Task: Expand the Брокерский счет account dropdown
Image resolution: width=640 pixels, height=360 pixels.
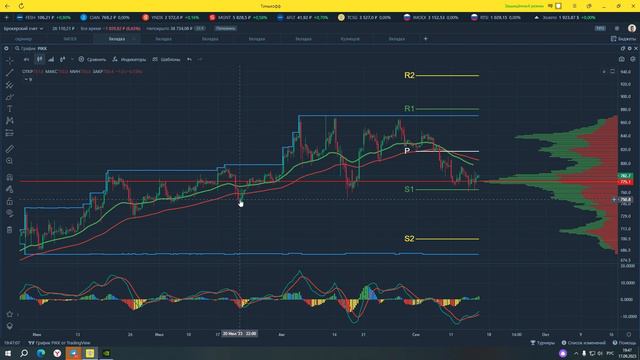Action: [x=23, y=29]
